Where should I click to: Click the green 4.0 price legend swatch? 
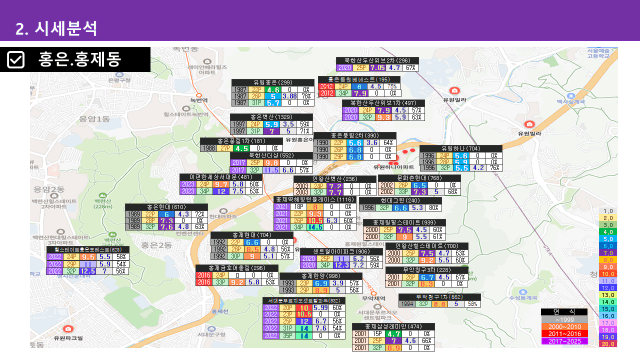608,232
